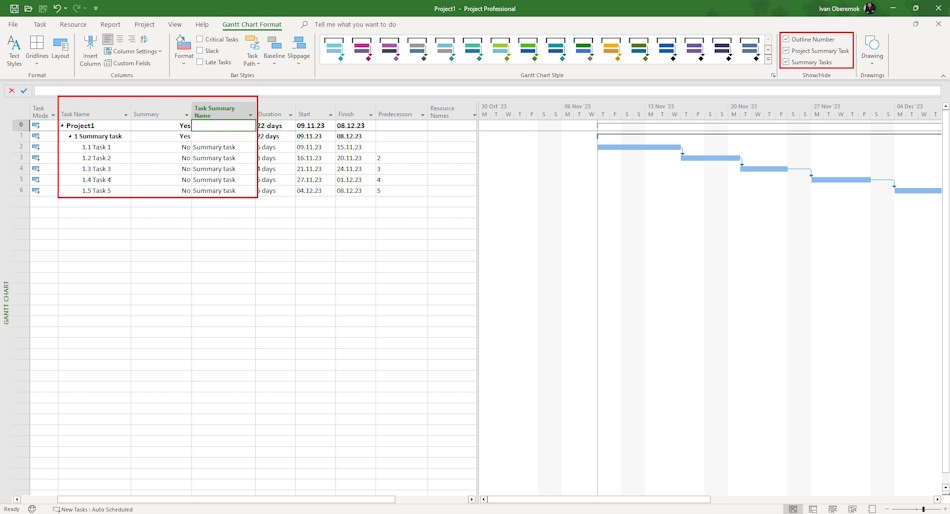Apply the orange Gantt chart style
Screen dimensions: 950x514
611,48
